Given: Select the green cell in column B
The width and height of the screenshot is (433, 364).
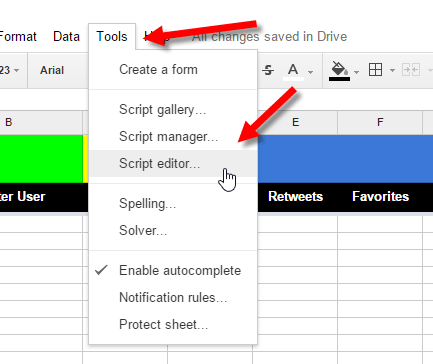Looking at the screenshot, I should tap(41, 159).
